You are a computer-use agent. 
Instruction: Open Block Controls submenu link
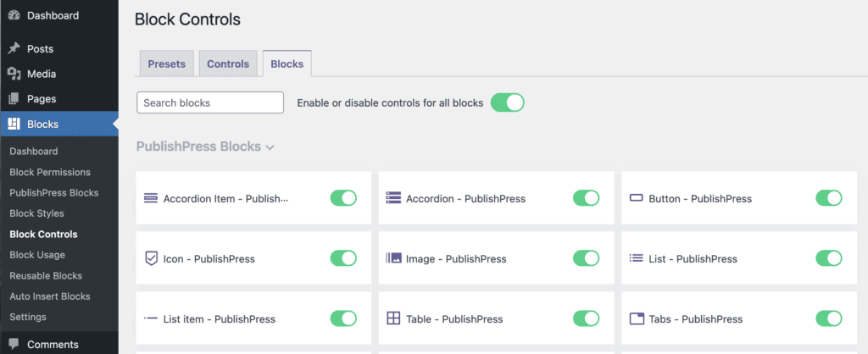tap(44, 234)
